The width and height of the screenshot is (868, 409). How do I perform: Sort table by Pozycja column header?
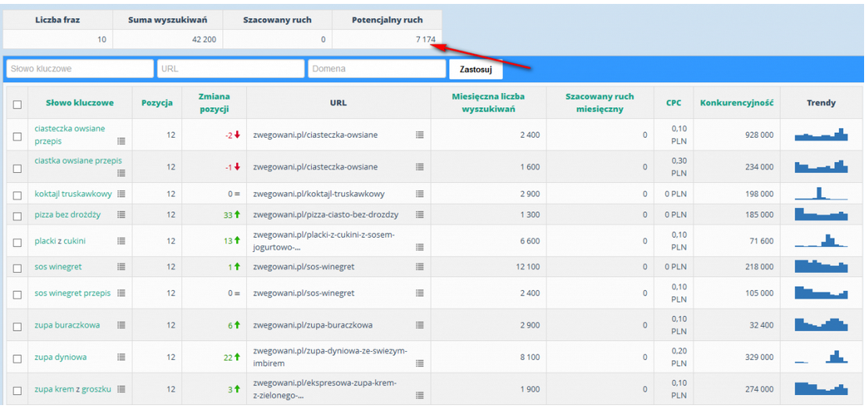pos(157,103)
